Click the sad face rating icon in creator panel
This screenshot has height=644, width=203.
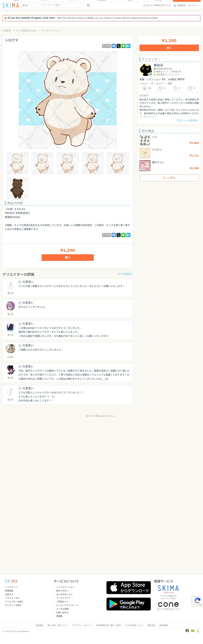(190, 88)
